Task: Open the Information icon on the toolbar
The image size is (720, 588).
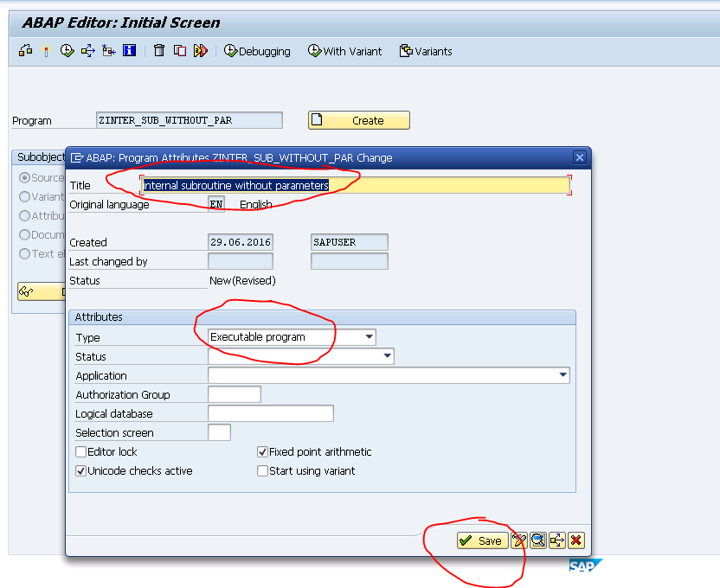Action: click(130, 50)
